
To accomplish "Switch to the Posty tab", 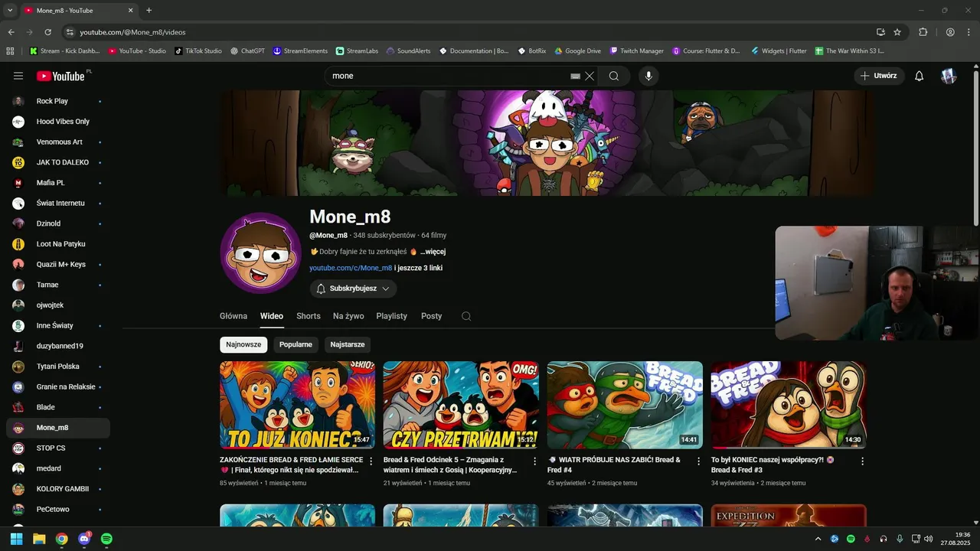I will (x=431, y=316).
